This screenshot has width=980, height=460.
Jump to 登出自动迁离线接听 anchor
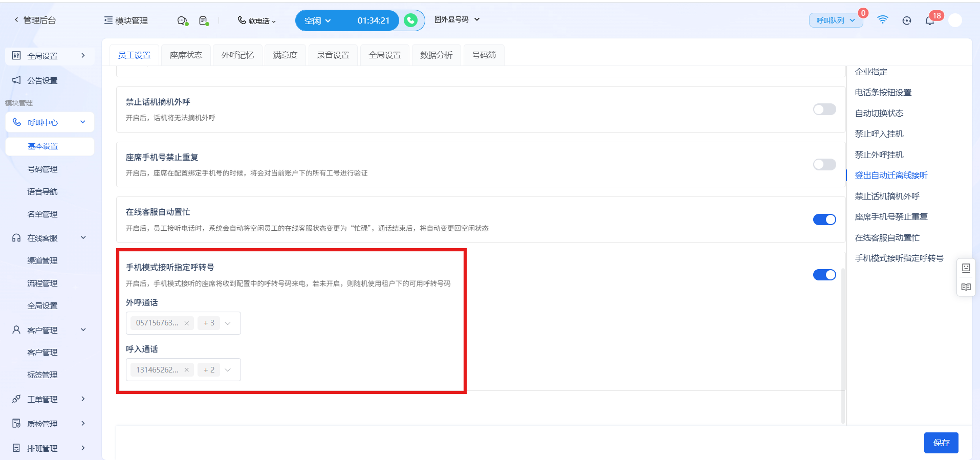coord(891,176)
